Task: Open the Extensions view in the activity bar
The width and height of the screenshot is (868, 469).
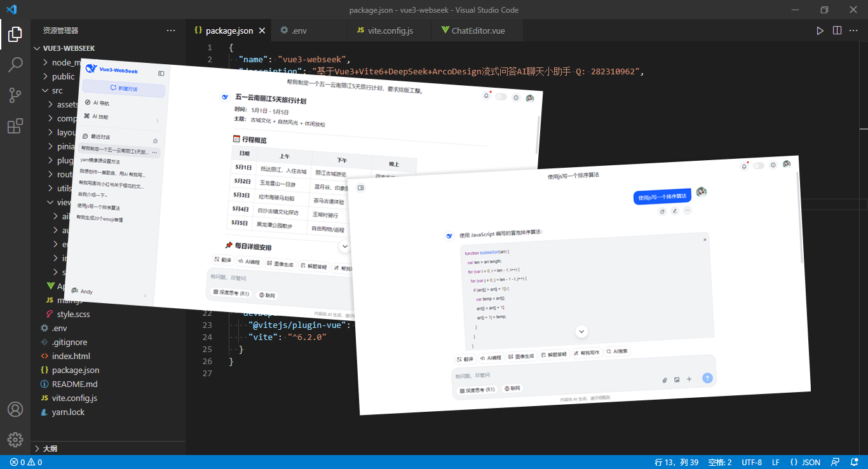Action: (x=15, y=126)
